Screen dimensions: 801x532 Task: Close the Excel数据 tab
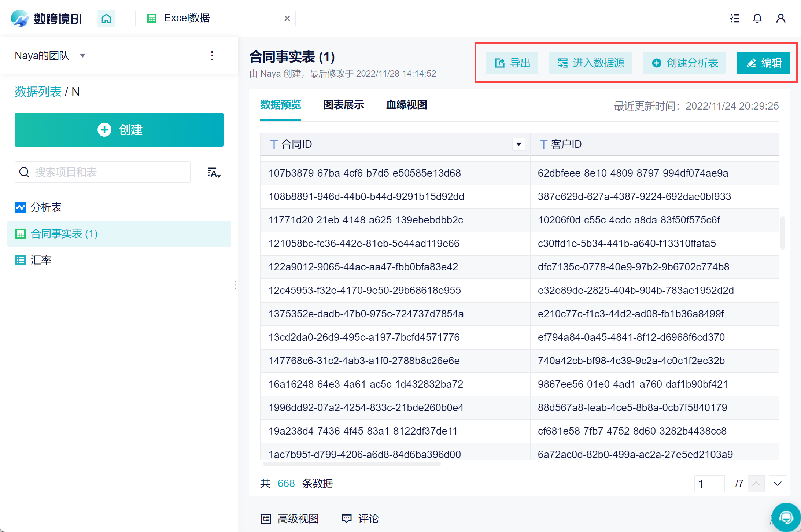287,18
